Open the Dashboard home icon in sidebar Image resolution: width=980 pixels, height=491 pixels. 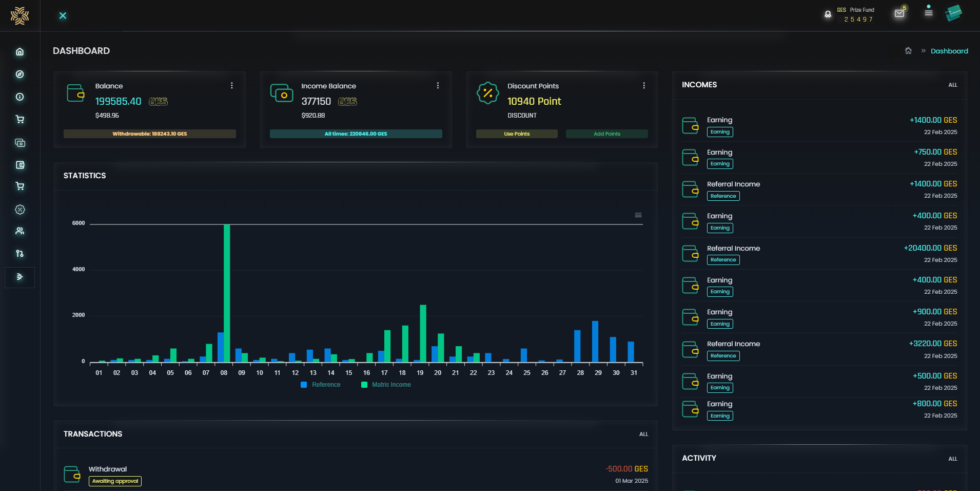click(19, 51)
